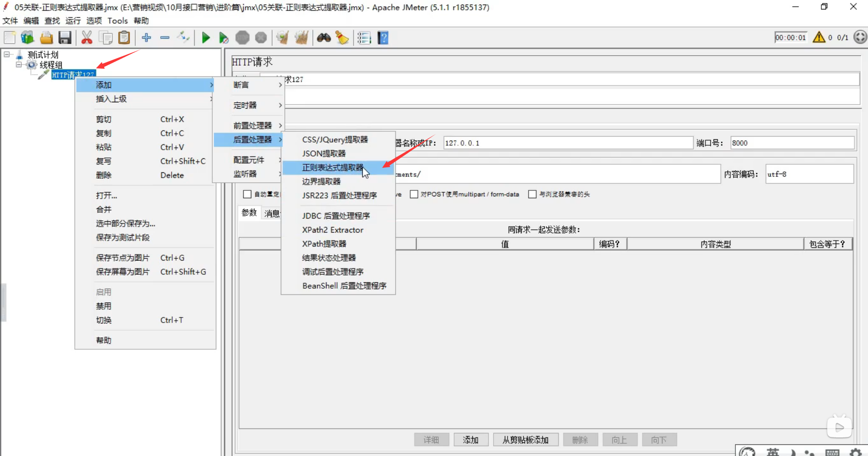Image resolution: width=868 pixels, height=456 pixels.
Task: Expand the 插入上级 submenu
Action: click(x=145, y=99)
